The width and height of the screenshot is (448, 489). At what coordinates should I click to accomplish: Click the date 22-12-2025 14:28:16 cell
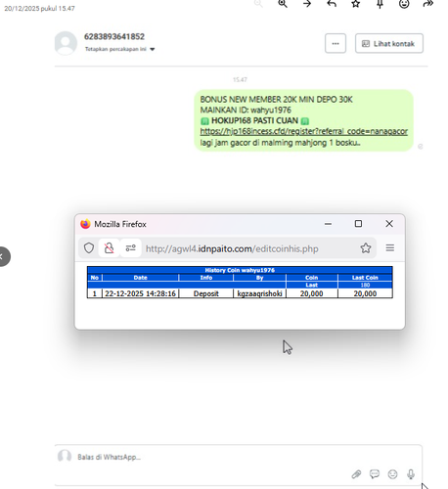point(141,293)
